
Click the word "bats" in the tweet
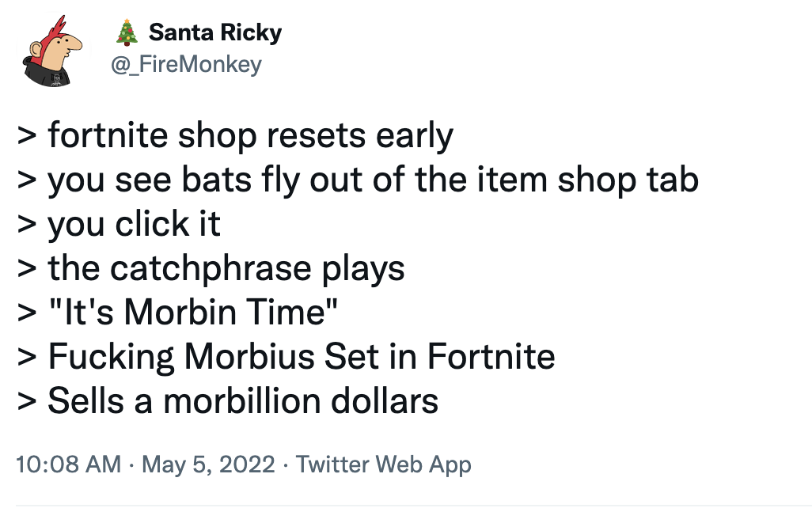click(x=182, y=180)
